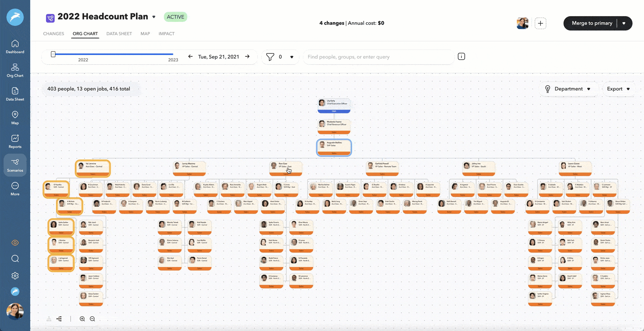Open search from the sidebar
Screen dimensions: 644x331
point(15,258)
